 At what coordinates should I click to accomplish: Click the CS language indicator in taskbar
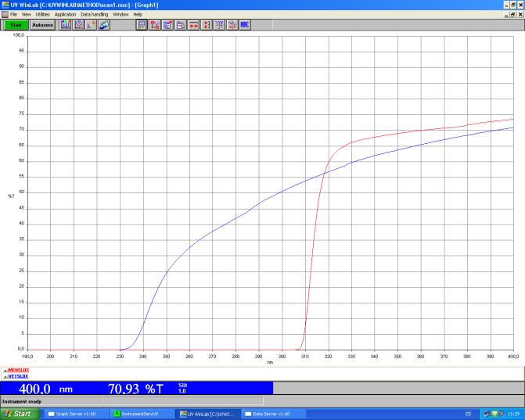468,414
